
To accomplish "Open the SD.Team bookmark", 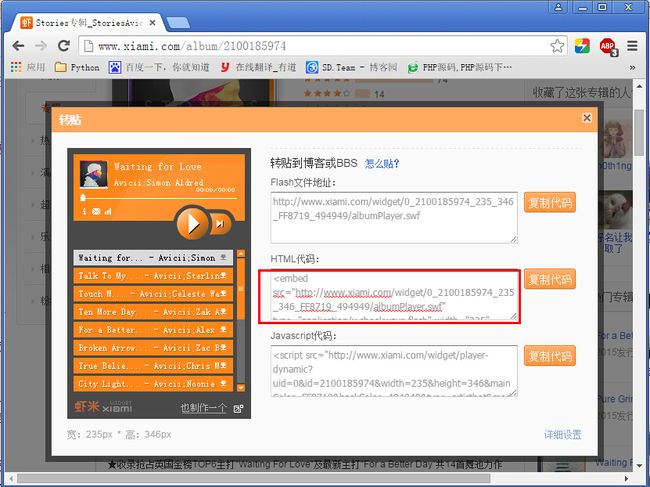I will pyautogui.click(x=352, y=67).
